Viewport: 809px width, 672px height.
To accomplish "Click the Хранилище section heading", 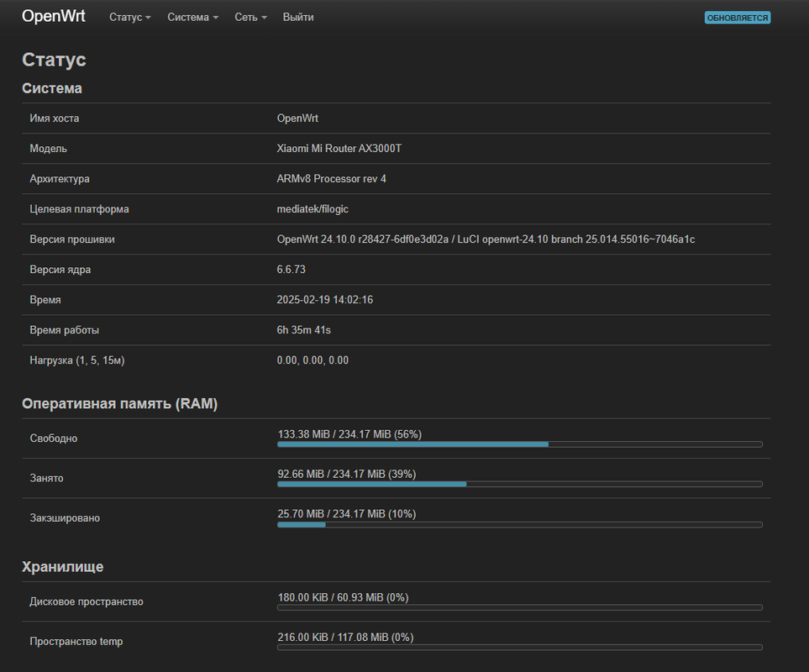I will pos(62,567).
